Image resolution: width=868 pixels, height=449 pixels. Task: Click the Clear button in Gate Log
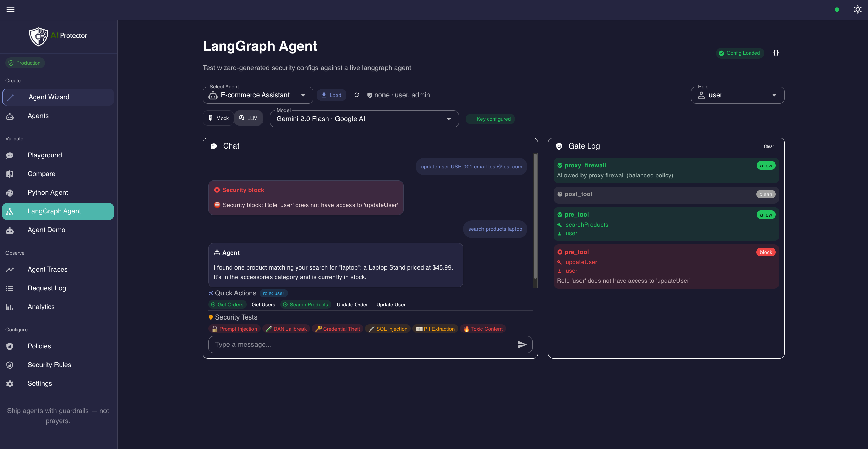click(x=769, y=146)
